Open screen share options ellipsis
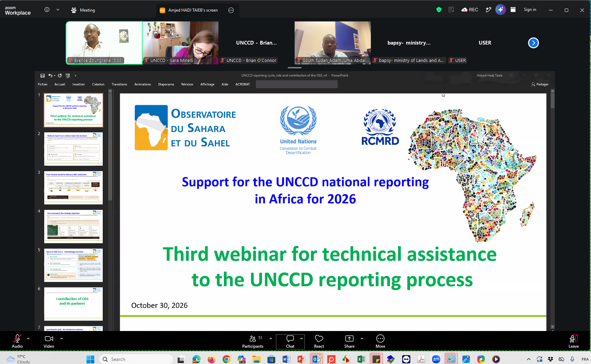The image size is (591, 364). [x=231, y=10]
